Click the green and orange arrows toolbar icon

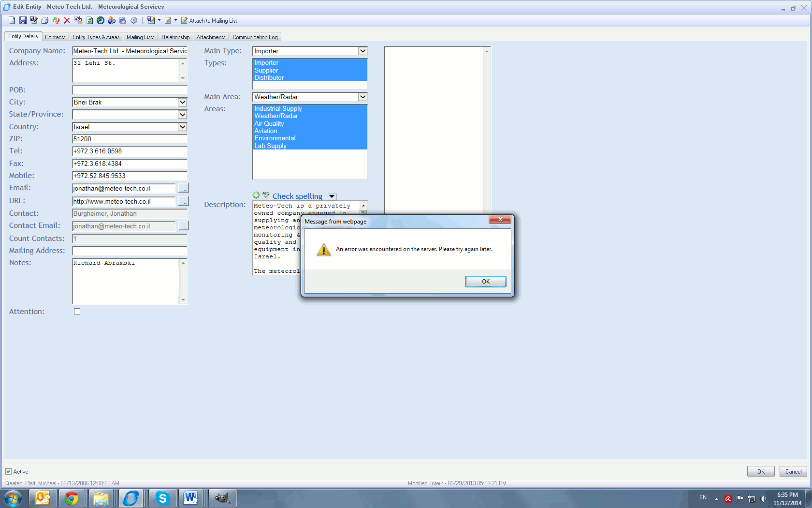coord(56,20)
